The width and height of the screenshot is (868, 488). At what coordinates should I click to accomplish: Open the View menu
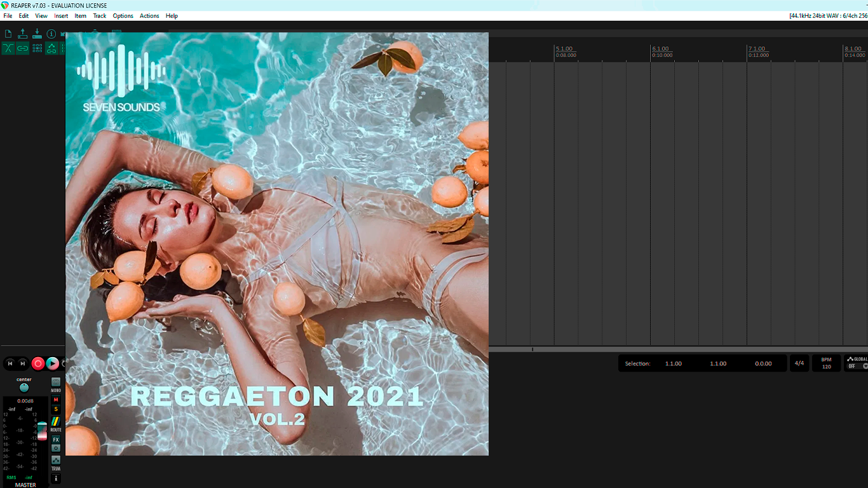41,16
